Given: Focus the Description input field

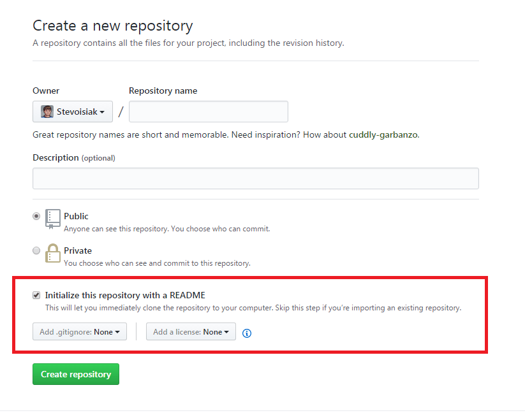Looking at the screenshot, I should tap(256, 178).
